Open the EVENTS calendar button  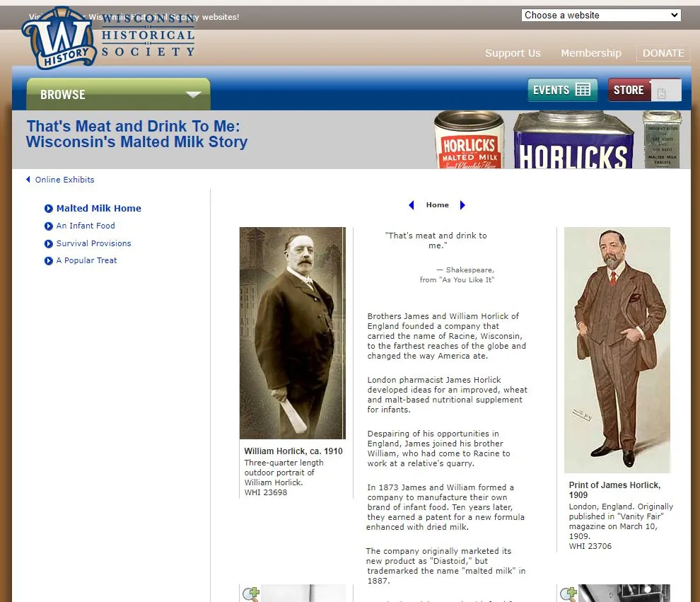[x=563, y=90]
